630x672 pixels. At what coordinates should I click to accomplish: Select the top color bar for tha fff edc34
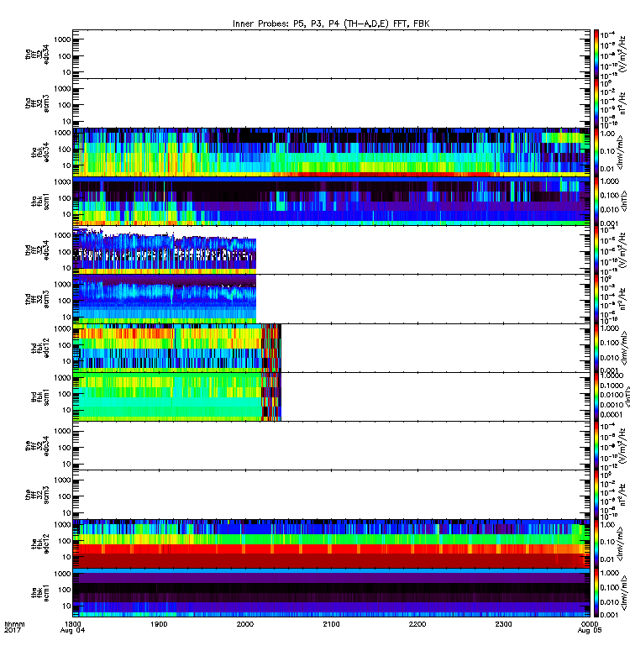596,54
